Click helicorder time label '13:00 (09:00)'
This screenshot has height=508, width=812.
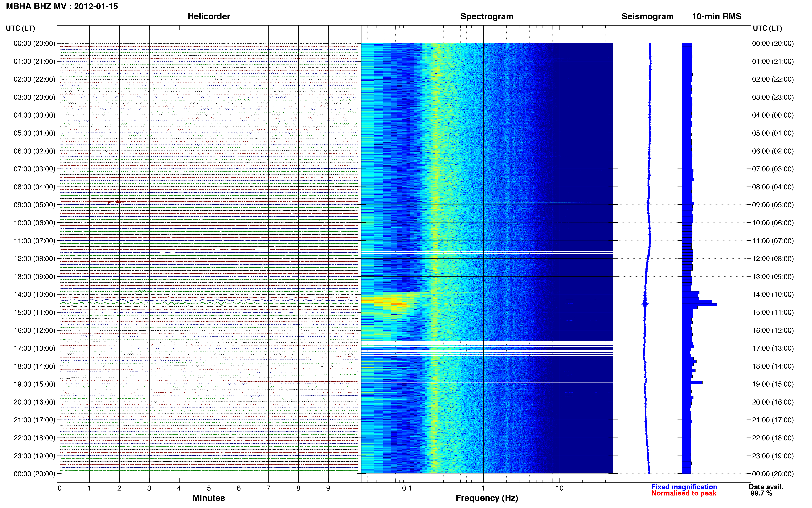point(34,277)
